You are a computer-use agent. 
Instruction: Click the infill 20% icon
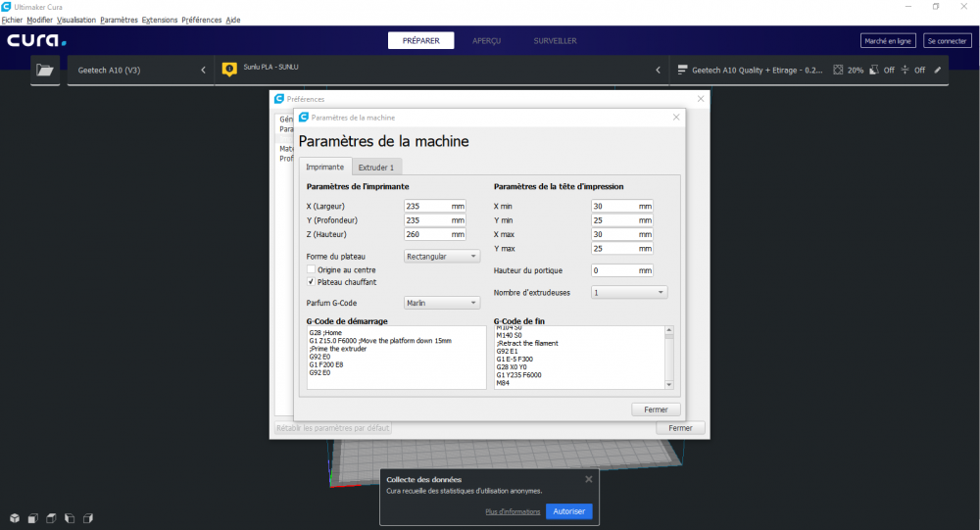838,70
